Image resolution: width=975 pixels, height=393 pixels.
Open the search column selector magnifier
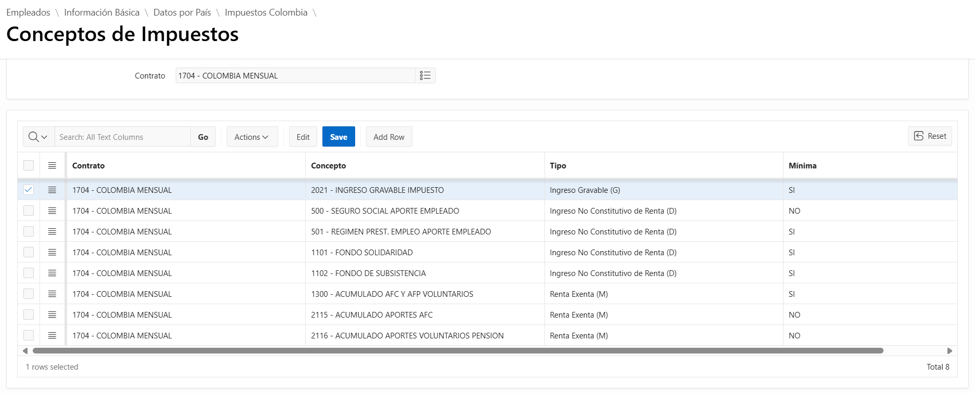39,137
